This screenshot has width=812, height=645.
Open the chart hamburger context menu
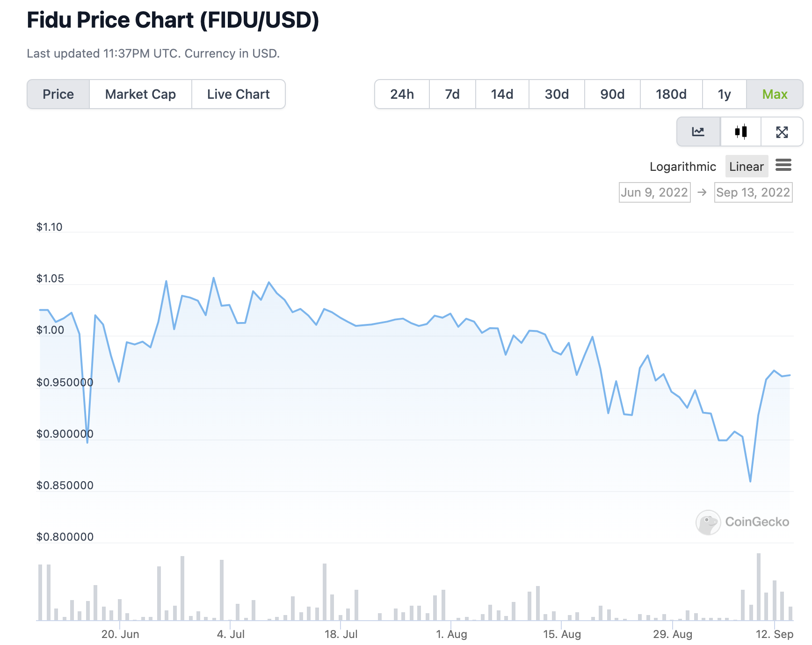pos(783,165)
